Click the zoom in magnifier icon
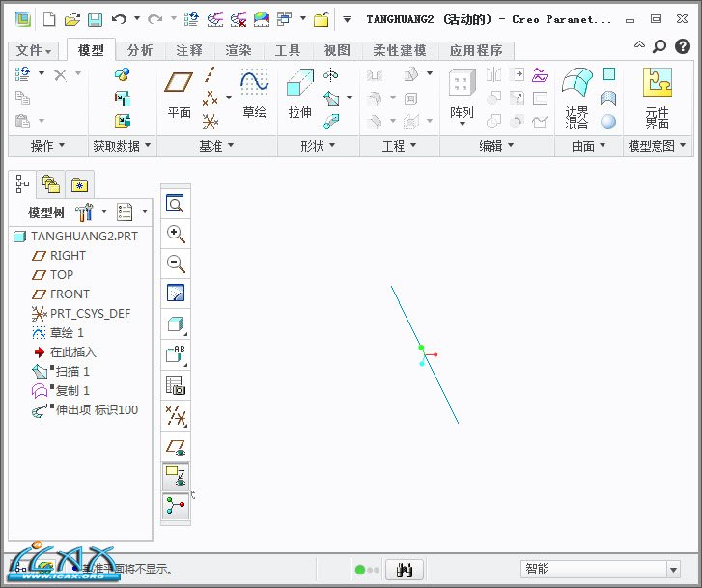The image size is (702, 588). point(176,234)
